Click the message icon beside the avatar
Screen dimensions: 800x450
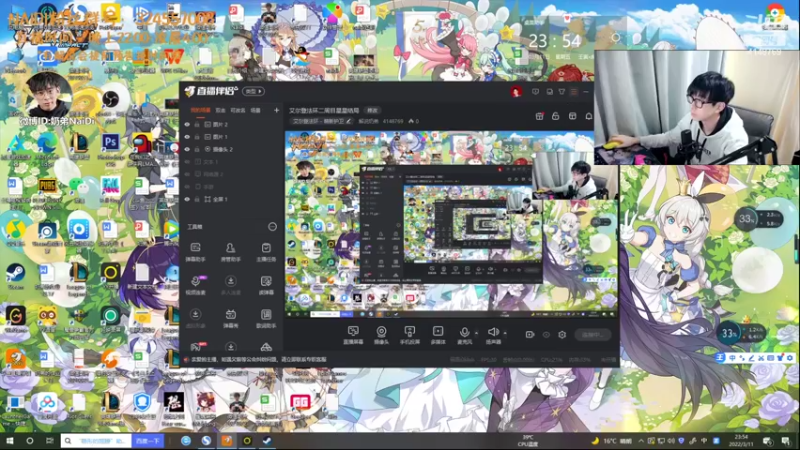pos(535,92)
